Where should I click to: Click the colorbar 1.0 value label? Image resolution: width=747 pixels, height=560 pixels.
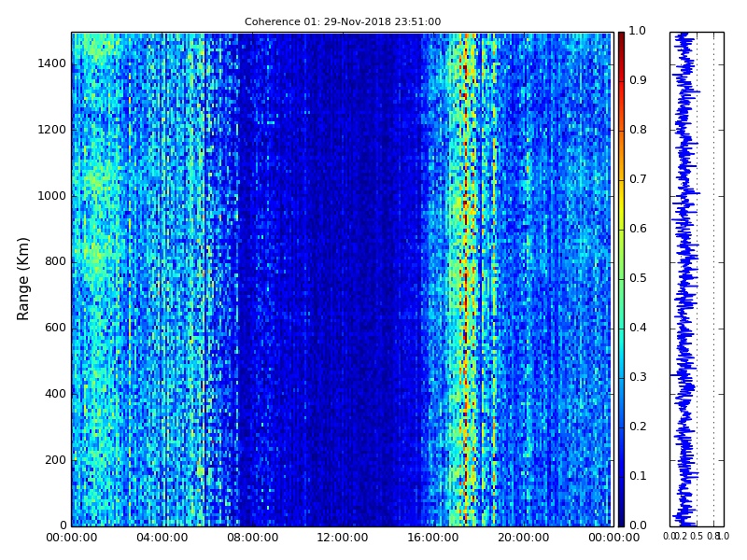[x=638, y=31]
